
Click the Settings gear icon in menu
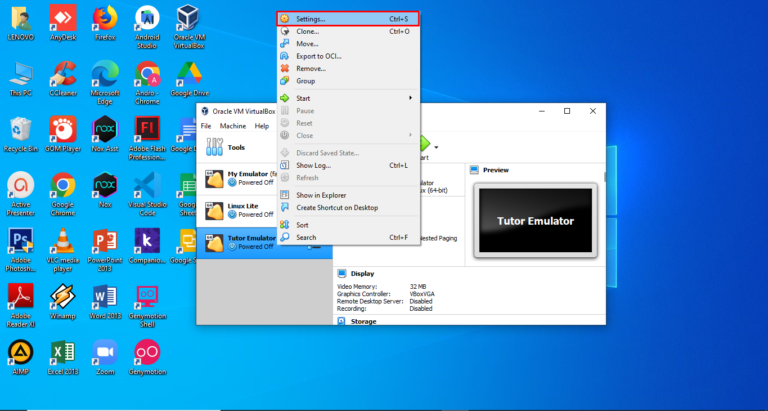[x=285, y=19]
